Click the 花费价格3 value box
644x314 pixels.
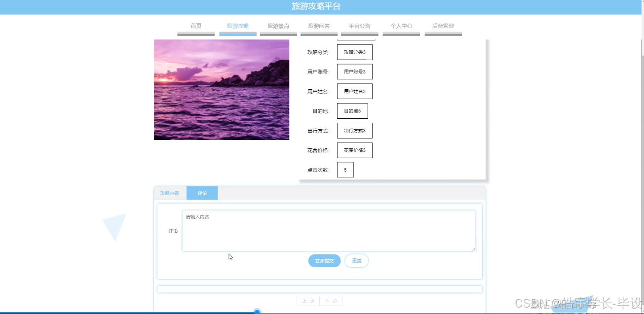[355, 150]
